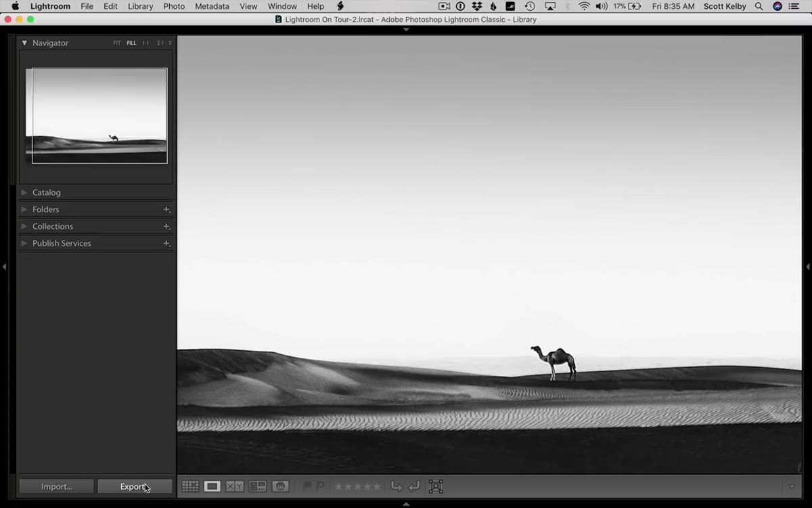The height and width of the screenshot is (508, 812).
Task: Show the top module picker arrow
Action: [x=406, y=30]
